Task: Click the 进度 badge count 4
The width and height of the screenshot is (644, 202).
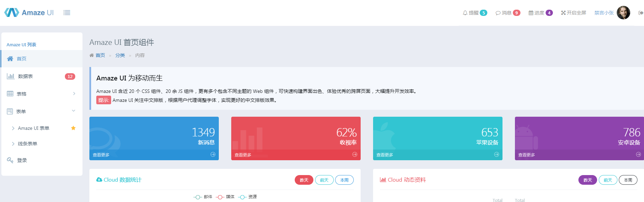Action: [x=549, y=13]
